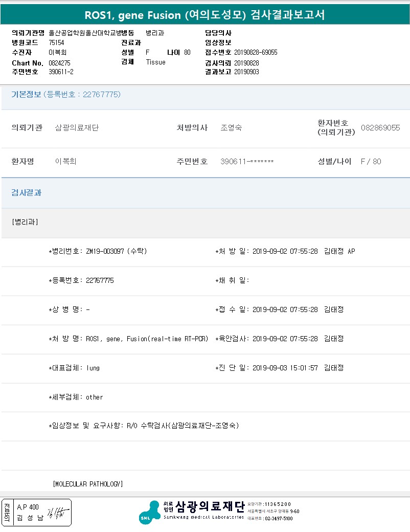Image resolution: width=410 pixels, height=532 pixels.
Task: Select the Chart No. 0824275 value
Action: (x=59, y=63)
